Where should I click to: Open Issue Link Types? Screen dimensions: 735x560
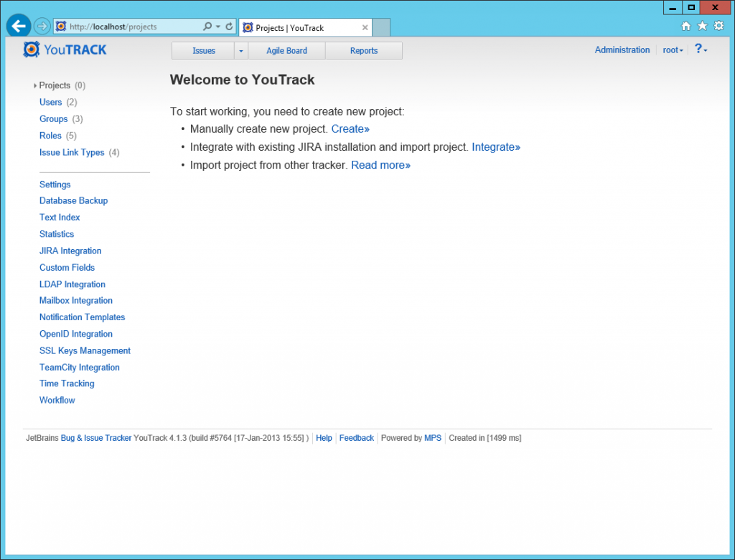coord(72,152)
